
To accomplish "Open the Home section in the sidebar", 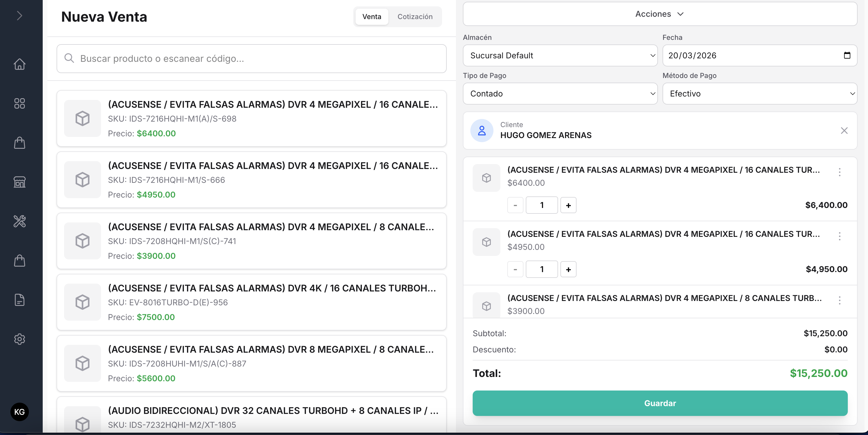I will 19,64.
